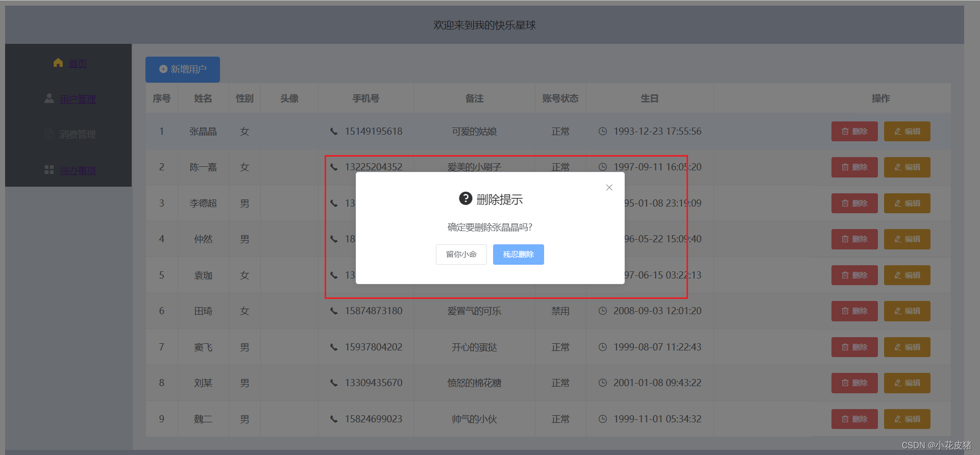Viewport: 980px width, 455px height.
Task: Delete the user 仲然 row
Action: pyautogui.click(x=854, y=239)
